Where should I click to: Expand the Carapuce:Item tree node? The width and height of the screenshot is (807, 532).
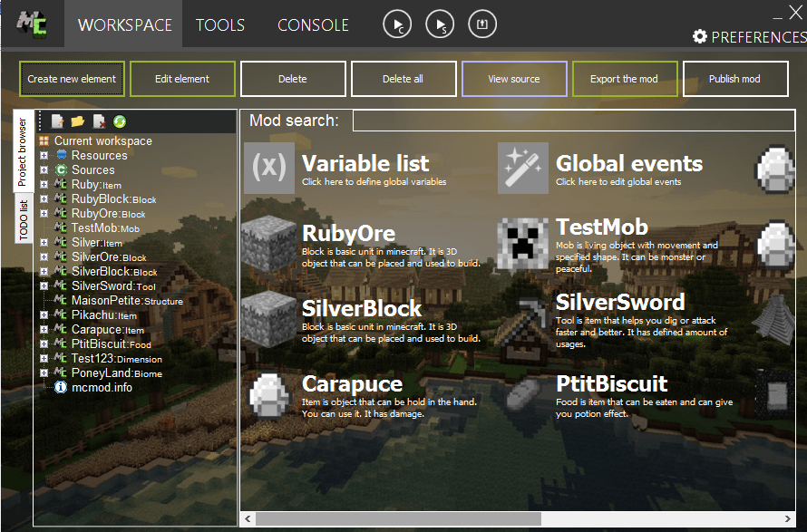tap(44, 329)
